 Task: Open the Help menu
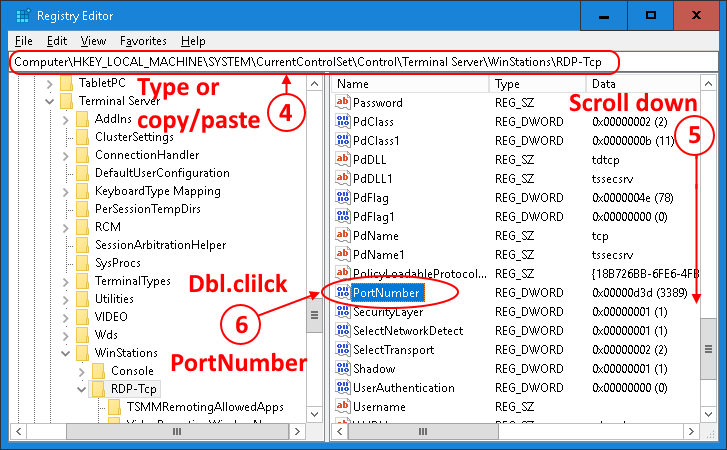pyautogui.click(x=193, y=41)
